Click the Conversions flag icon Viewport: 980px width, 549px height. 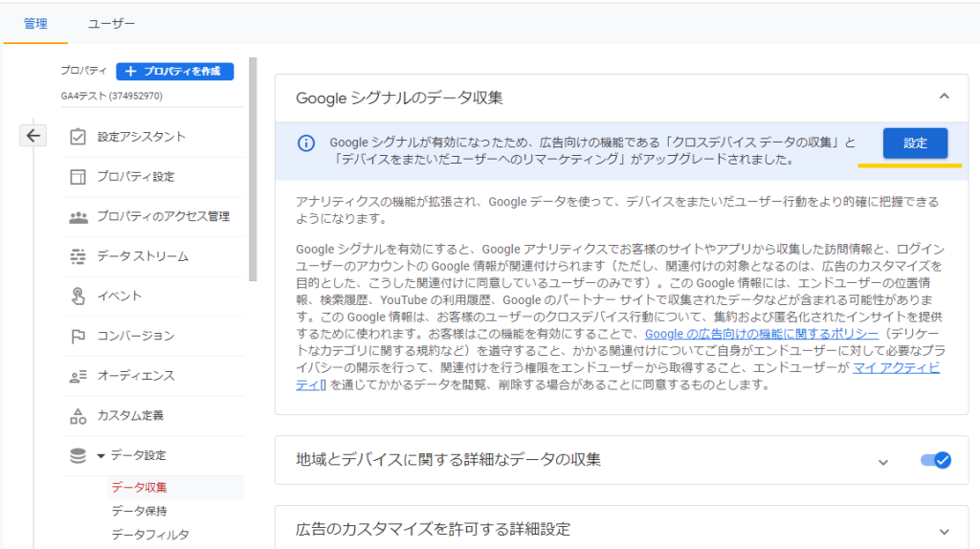(78, 336)
